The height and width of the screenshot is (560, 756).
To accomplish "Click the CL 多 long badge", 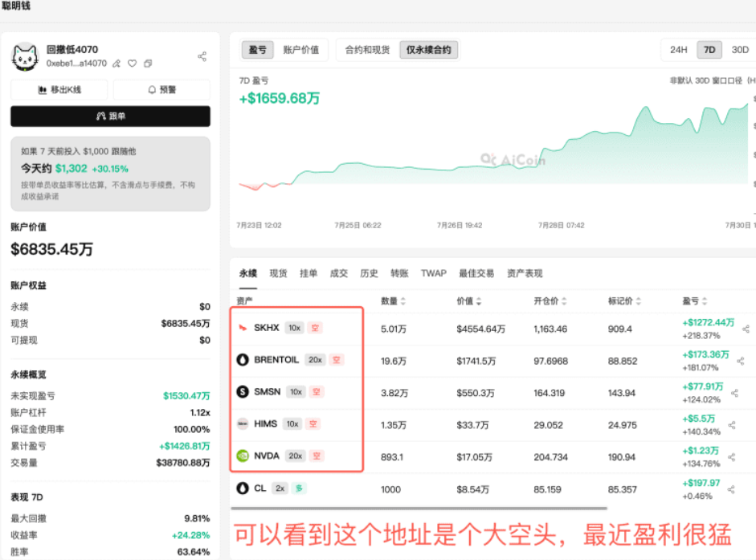I will tap(299, 488).
